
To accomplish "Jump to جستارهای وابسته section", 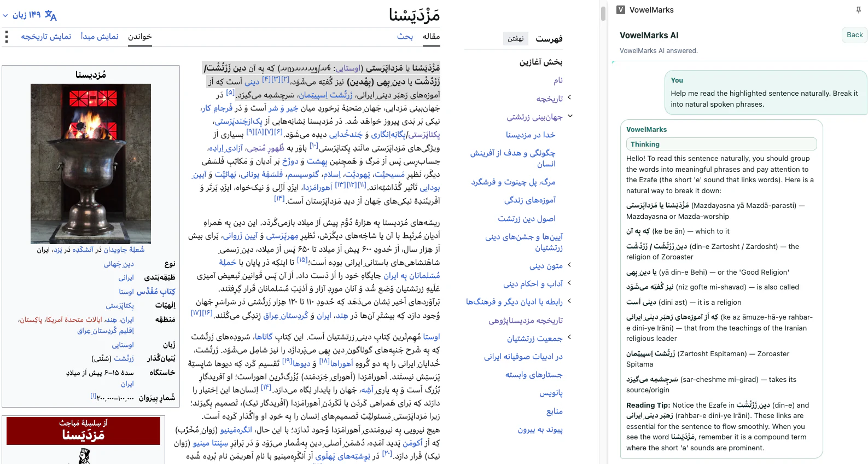I will click(534, 374).
